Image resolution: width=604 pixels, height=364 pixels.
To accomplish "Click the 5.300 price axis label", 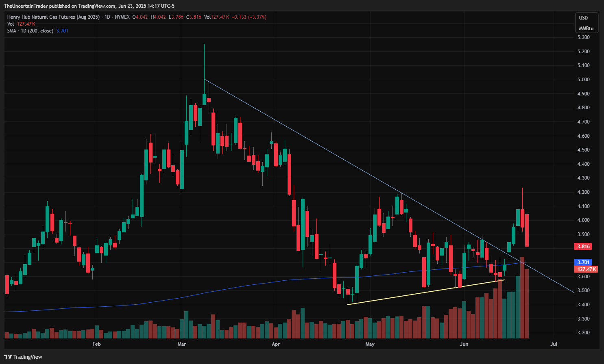I will pyautogui.click(x=584, y=37).
